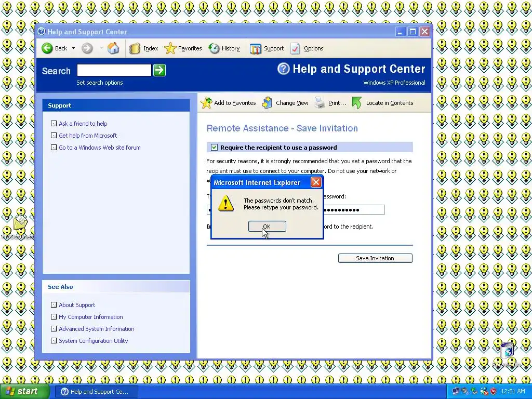Click the Start button
Image resolution: width=532 pixels, height=399 pixels.
[x=24, y=392]
